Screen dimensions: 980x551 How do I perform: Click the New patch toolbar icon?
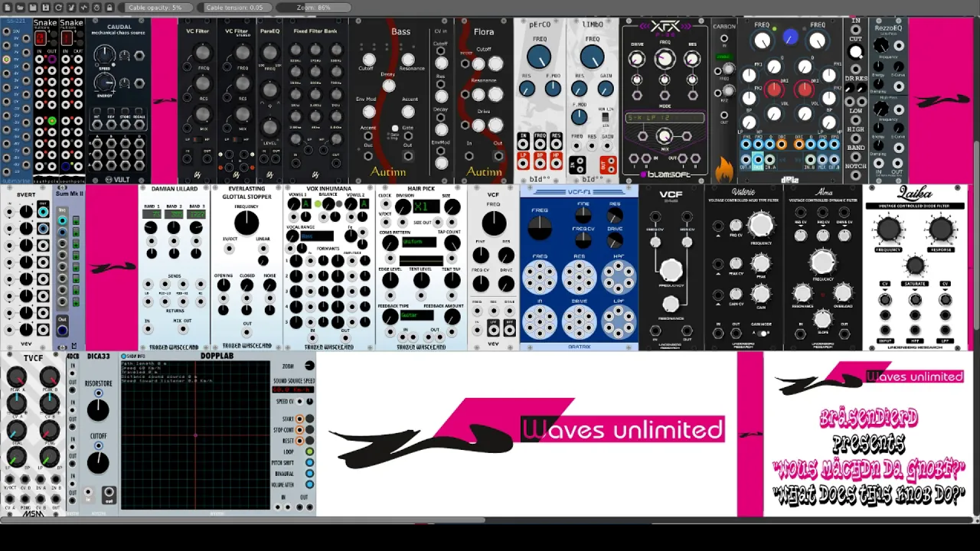point(5,7)
